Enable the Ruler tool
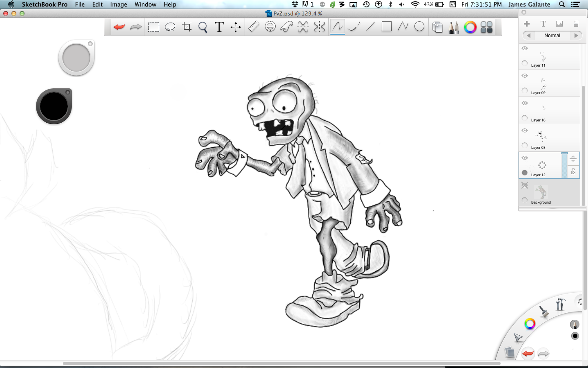 [x=254, y=27]
